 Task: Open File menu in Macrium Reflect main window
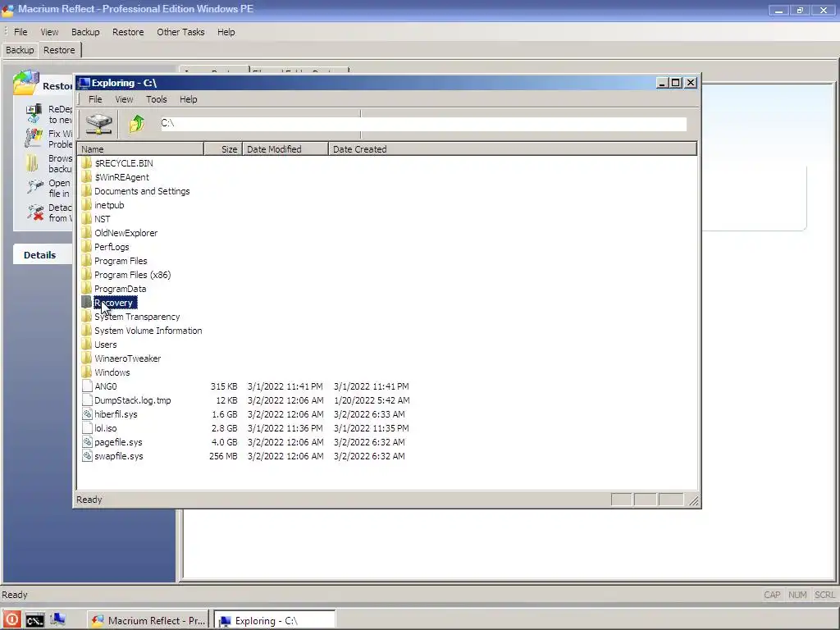point(21,32)
